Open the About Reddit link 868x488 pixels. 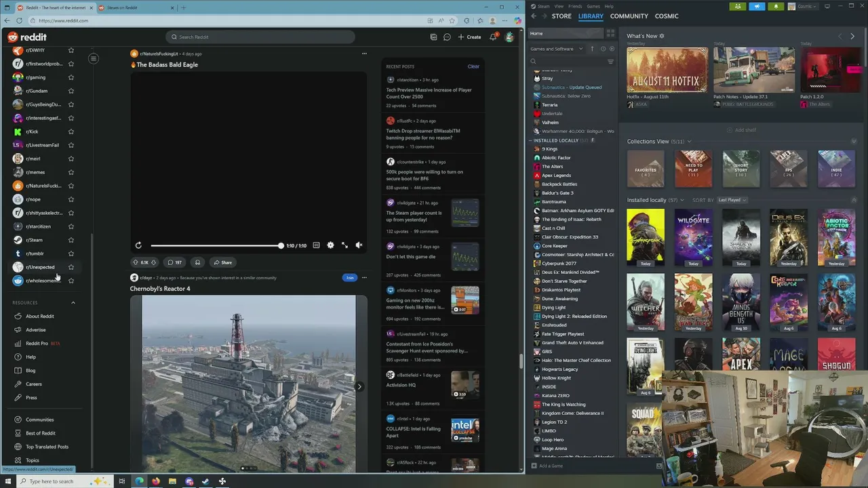point(39,317)
